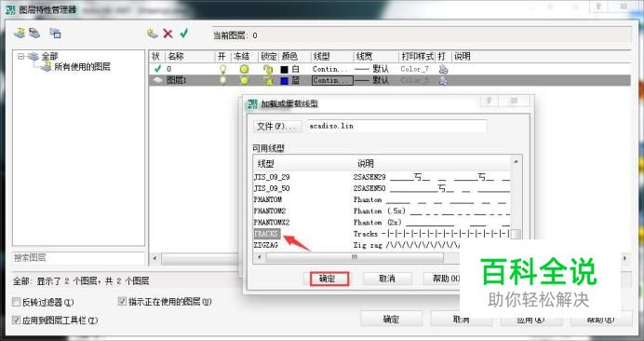
Task: Click the plot printer icon of layer 图层1
Action: click(443, 81)
